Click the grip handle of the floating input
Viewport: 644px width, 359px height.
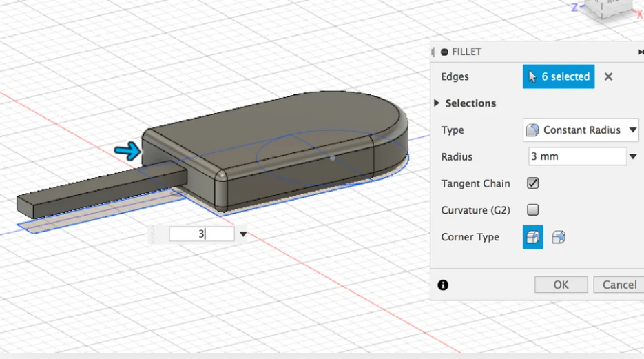pyautogui.click(x=152, y=234)
